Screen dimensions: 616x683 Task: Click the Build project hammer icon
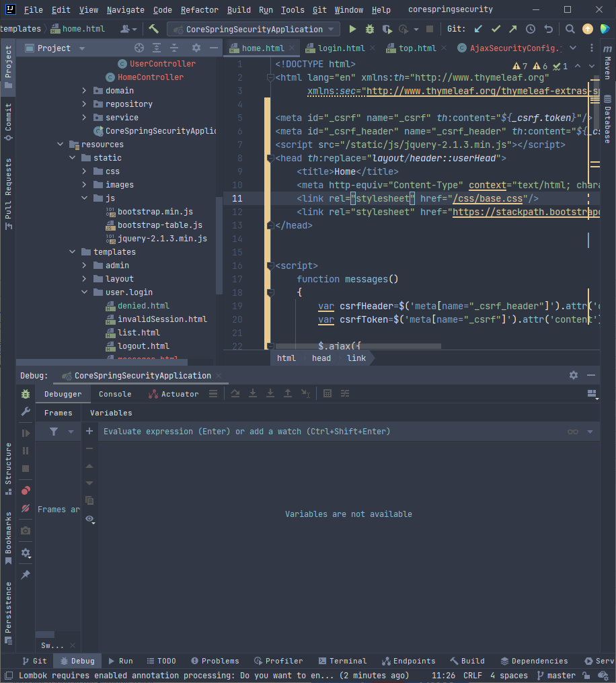[x=153, y=29]
